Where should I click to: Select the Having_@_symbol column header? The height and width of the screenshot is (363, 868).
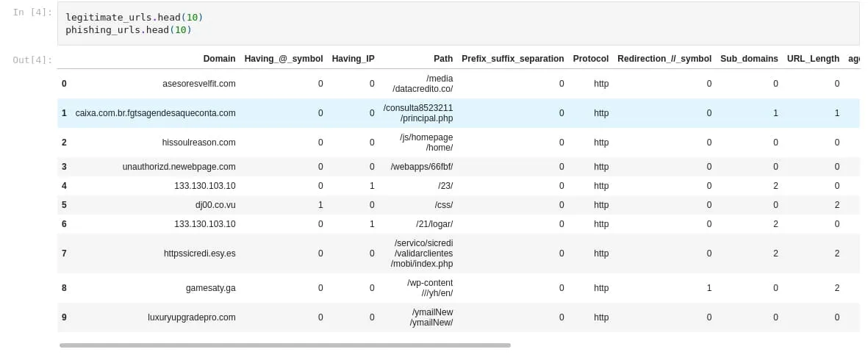[x=283, y=59]
